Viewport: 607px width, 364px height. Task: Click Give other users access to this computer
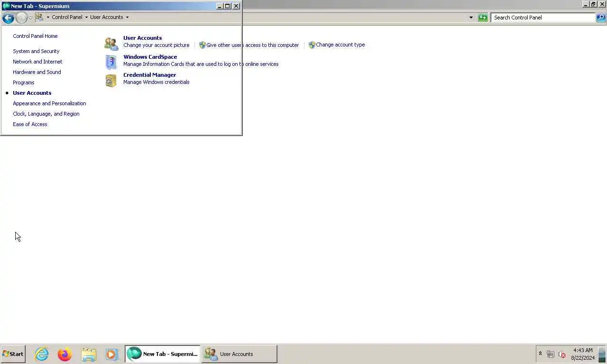point(252,45)
